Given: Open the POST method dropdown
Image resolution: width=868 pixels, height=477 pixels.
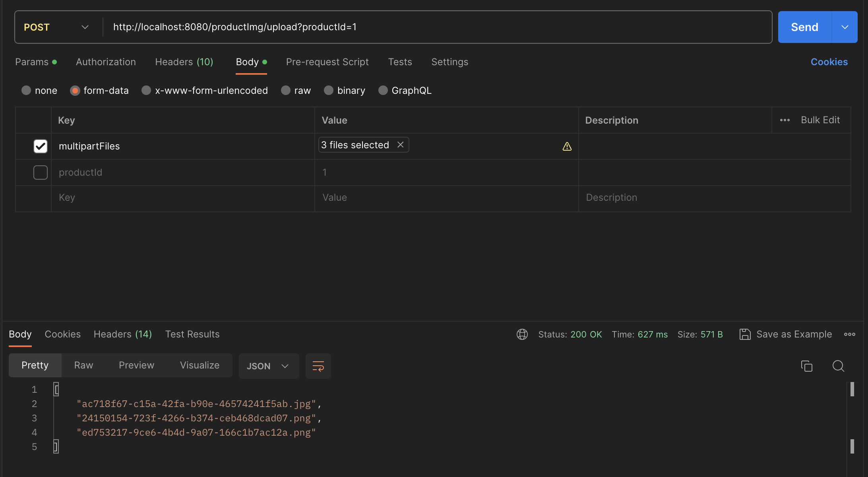Looking at the screenshot, I should [85, 27].
